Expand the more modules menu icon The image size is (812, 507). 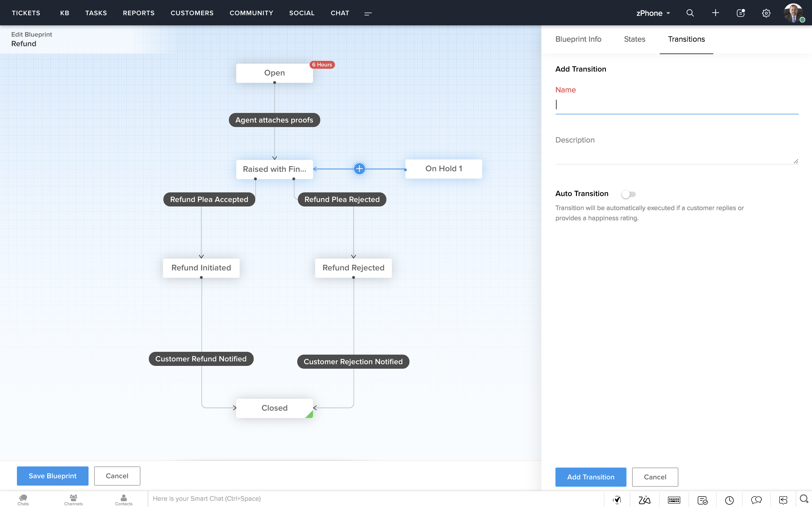pos(368,14)
